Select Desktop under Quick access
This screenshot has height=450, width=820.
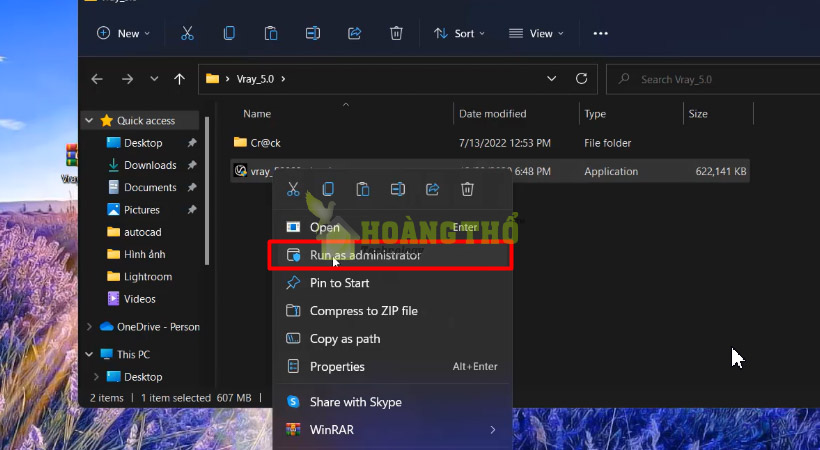pos(143,143)
